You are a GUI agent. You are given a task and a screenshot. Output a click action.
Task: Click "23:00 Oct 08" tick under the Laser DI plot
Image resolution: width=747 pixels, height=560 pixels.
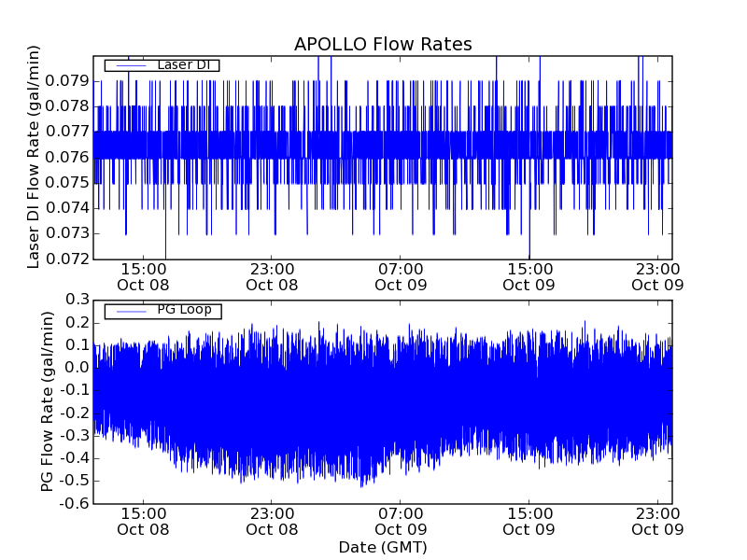(x=272, y=277)
